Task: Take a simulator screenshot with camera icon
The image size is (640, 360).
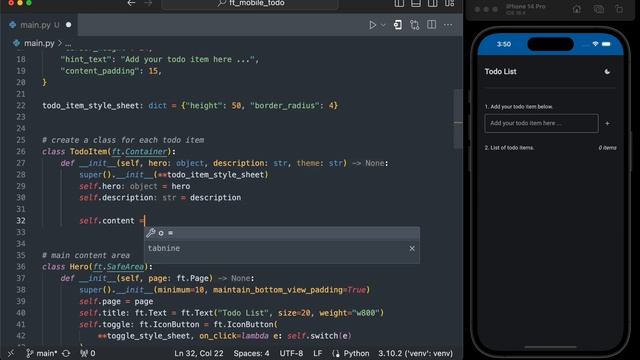Action: tap(598, 9)
